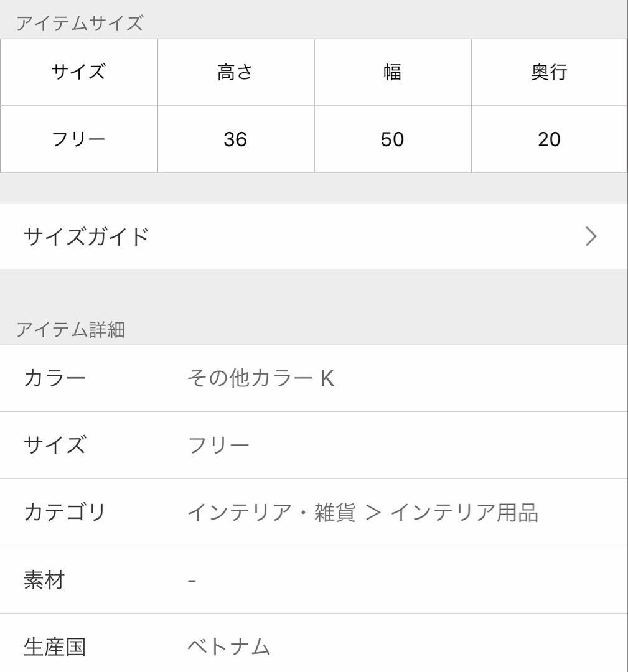
Task: Click the フリー size table cell
Action: coord(78,139)
